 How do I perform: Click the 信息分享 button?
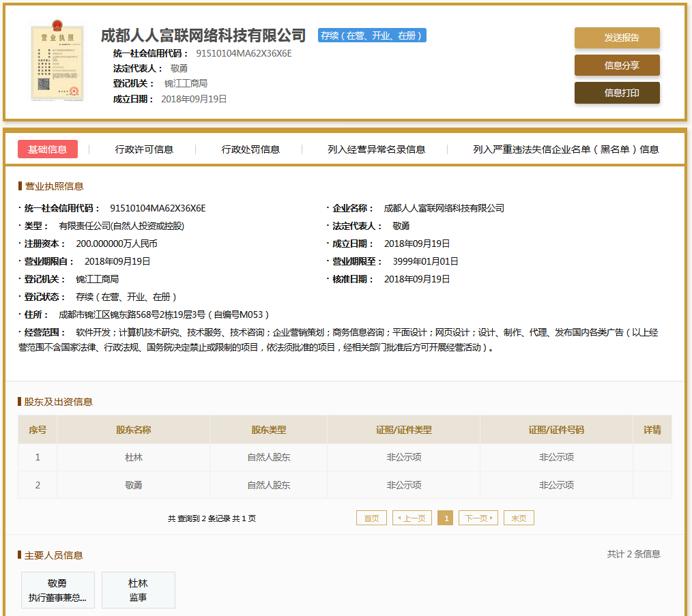click(617, 65)
